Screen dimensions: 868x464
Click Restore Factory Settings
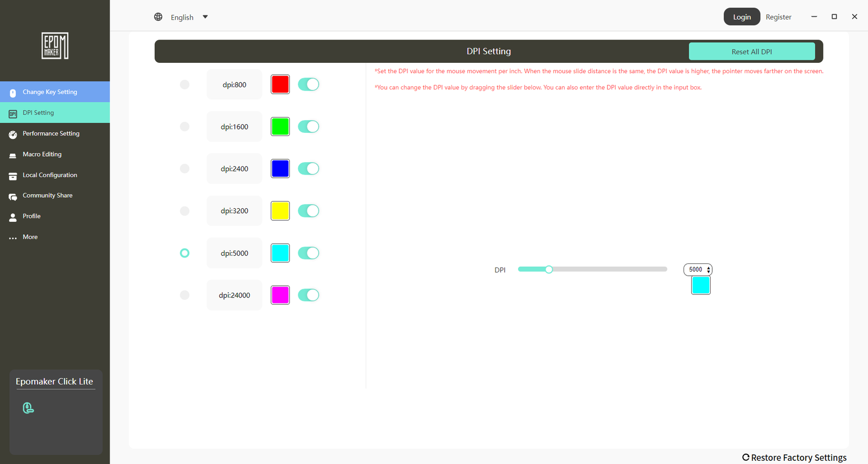[794, 457]
